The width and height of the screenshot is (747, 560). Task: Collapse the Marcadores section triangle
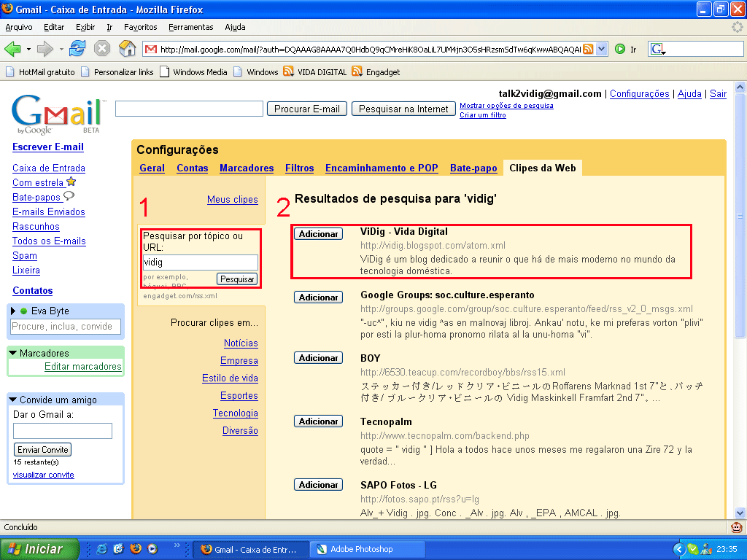(13, 353)
